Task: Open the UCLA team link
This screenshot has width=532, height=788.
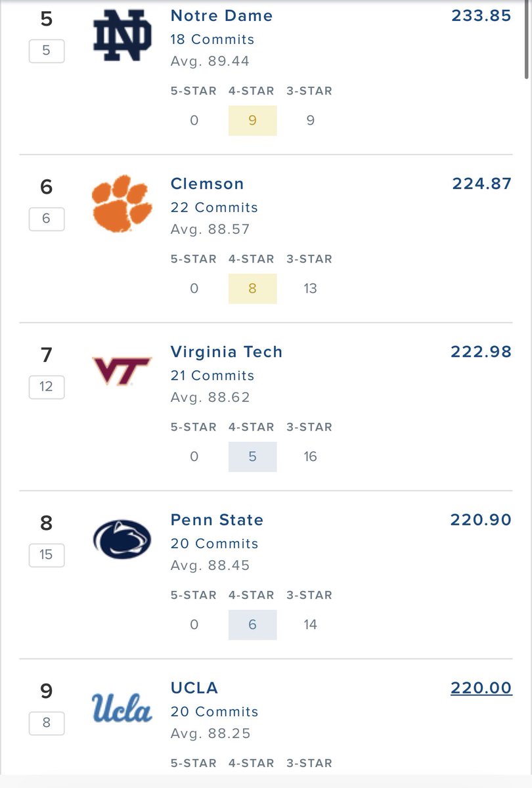Action: (x=194, y=688)
